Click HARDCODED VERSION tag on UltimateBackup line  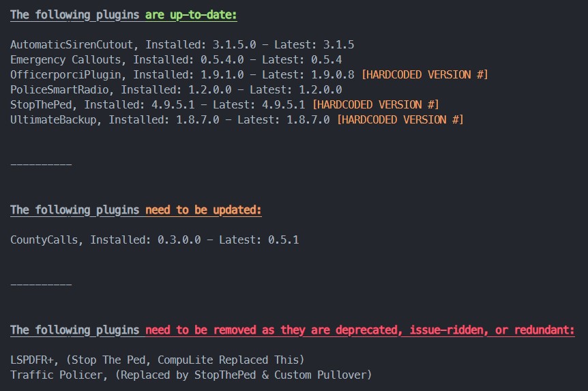click(400, 119)
